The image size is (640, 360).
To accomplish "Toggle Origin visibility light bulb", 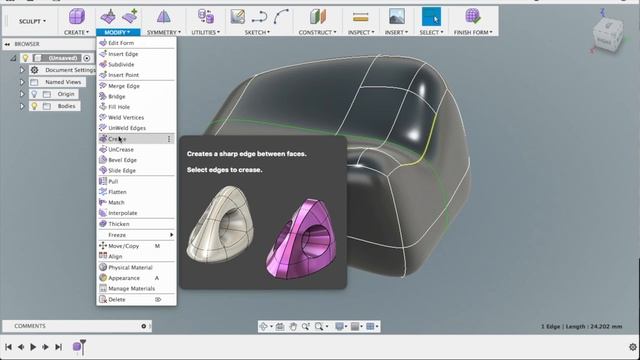I will (34, 94).
